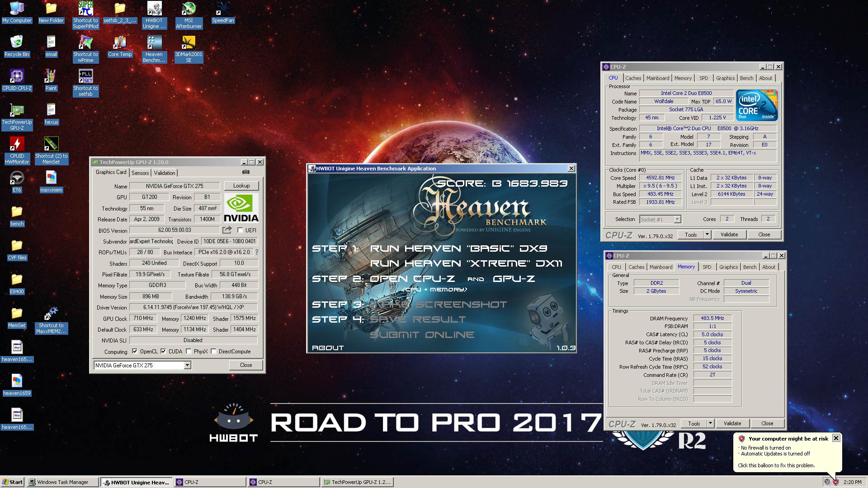Open My Computer desktop icon
This screenshot has width=868, height=488.
coord(17,13)
